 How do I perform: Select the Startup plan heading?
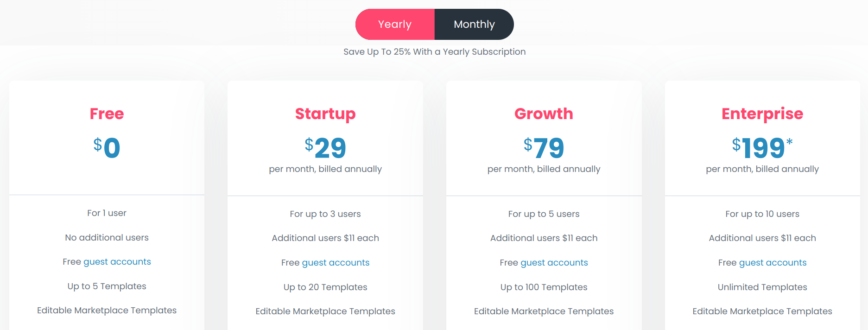point(325,114)
